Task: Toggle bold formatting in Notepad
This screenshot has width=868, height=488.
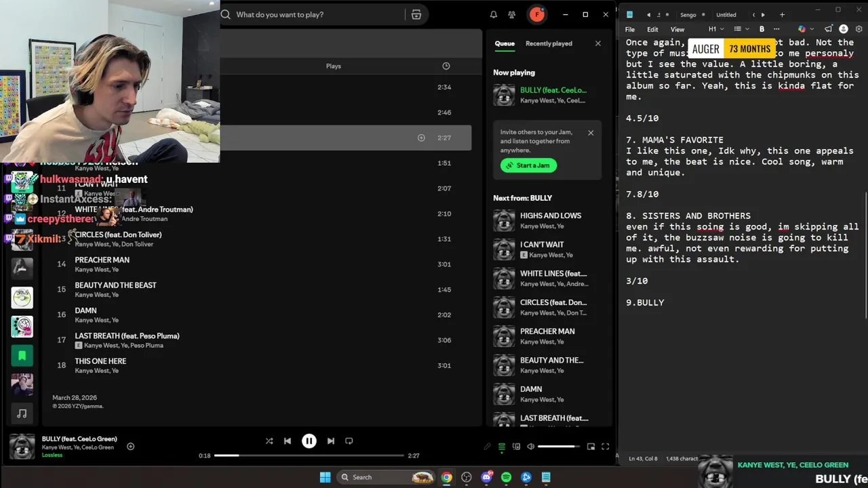Action: pos(762,29)
